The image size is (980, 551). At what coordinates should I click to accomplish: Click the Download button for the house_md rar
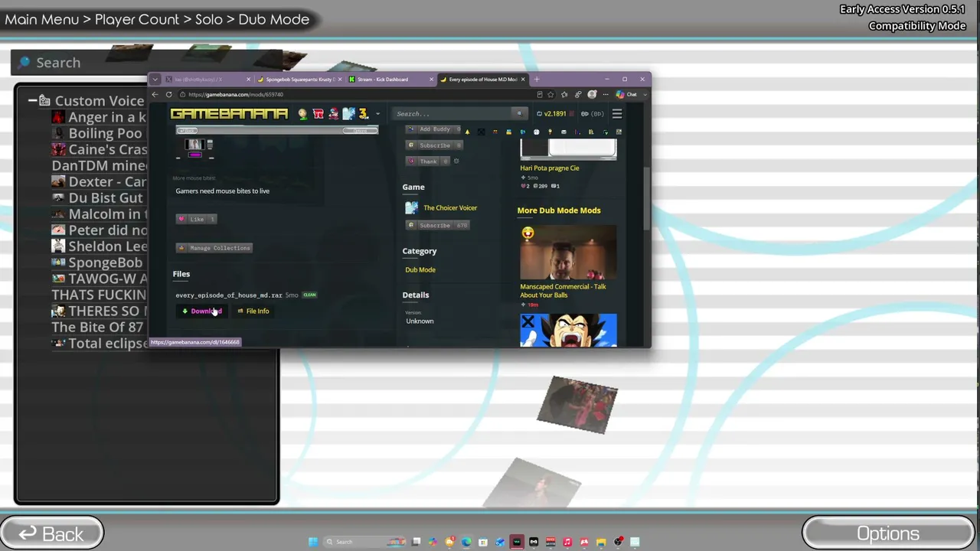pyautogui.click(x=202, y=311)
